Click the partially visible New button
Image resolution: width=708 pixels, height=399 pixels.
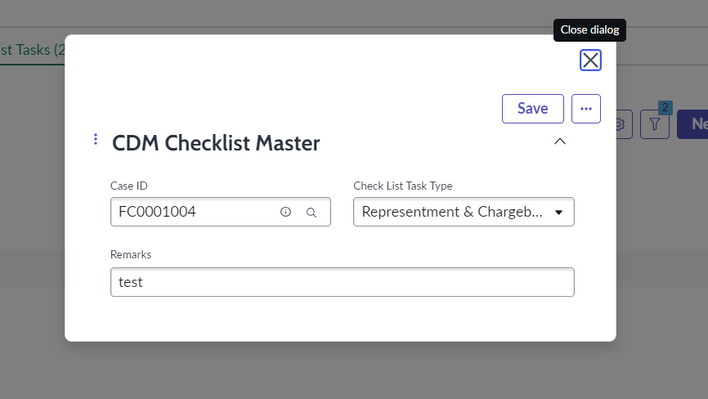[693, 124]
